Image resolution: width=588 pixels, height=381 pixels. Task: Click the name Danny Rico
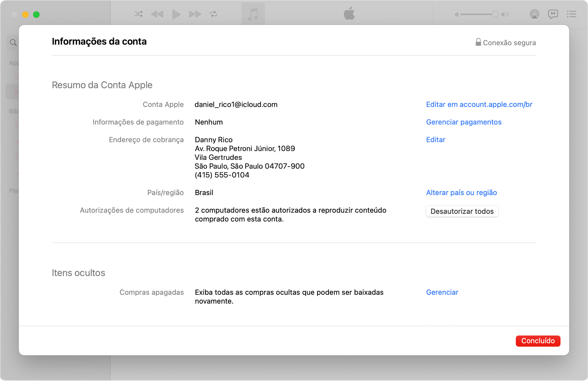[x=213, y=140]
